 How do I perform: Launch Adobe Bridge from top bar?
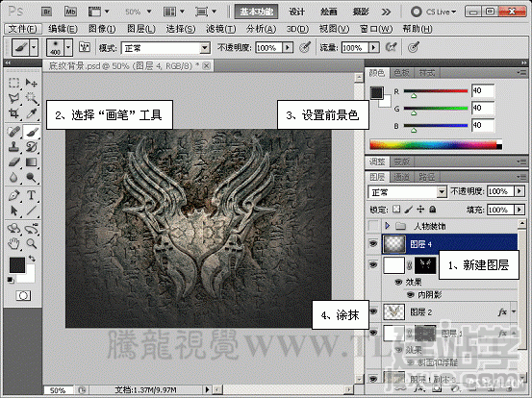click(47, 12)
